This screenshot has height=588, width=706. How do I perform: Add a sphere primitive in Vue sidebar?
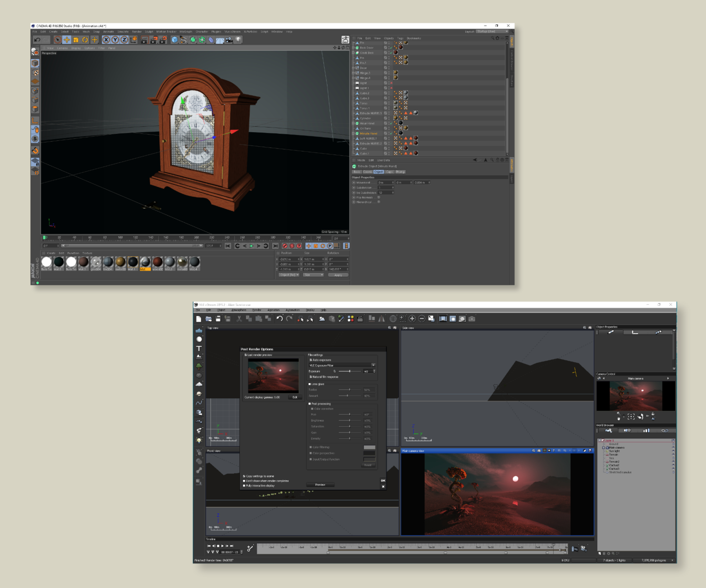pos(199,339)
